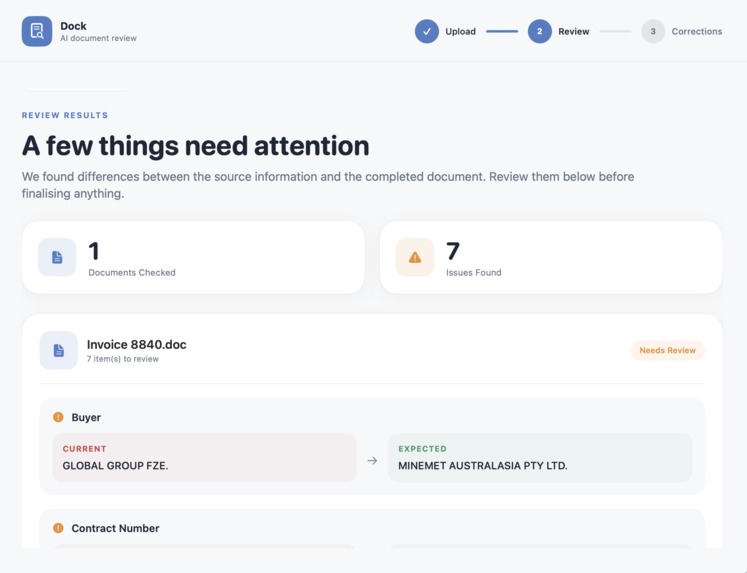Screen dimensions: 747x573
Task: Click the 'Documents Checked' label
Action: click(132, 272)
